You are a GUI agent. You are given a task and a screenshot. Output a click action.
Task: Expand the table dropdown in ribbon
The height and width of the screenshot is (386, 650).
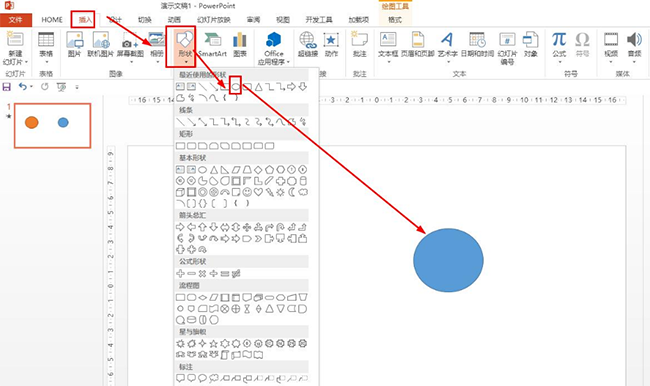tap(46, 62)
